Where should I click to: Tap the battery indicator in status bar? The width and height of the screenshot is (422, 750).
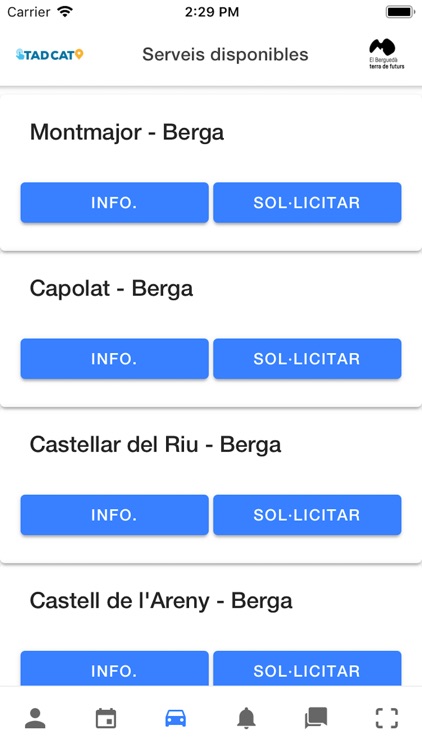(x=400, y=12)
